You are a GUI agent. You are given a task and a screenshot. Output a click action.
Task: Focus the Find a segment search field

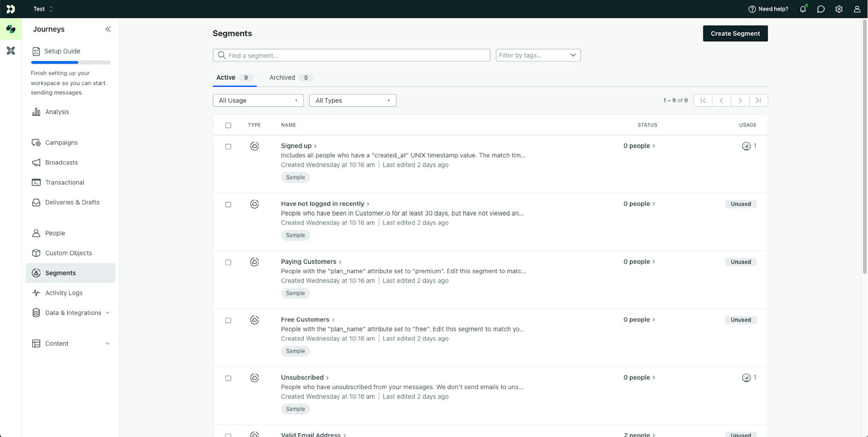[x=352, y=55]
